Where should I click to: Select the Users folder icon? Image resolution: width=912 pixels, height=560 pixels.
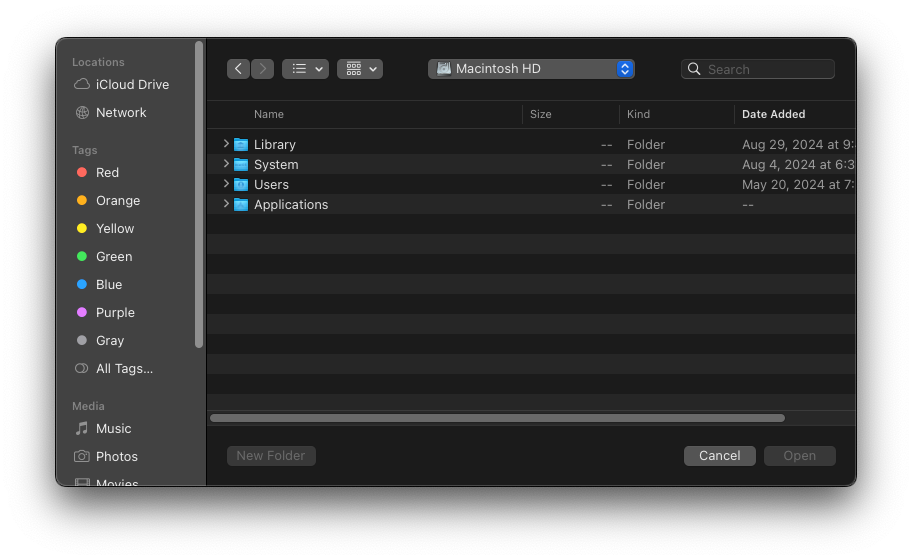coord(241,184)
